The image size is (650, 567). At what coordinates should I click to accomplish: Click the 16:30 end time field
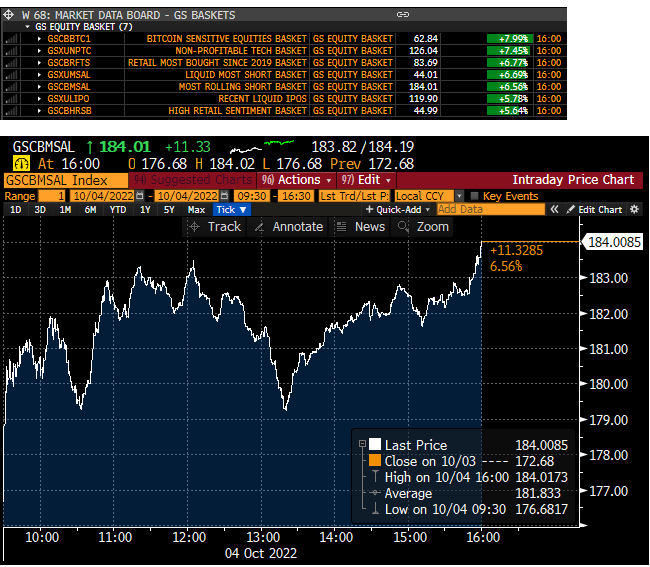point(296,196)
